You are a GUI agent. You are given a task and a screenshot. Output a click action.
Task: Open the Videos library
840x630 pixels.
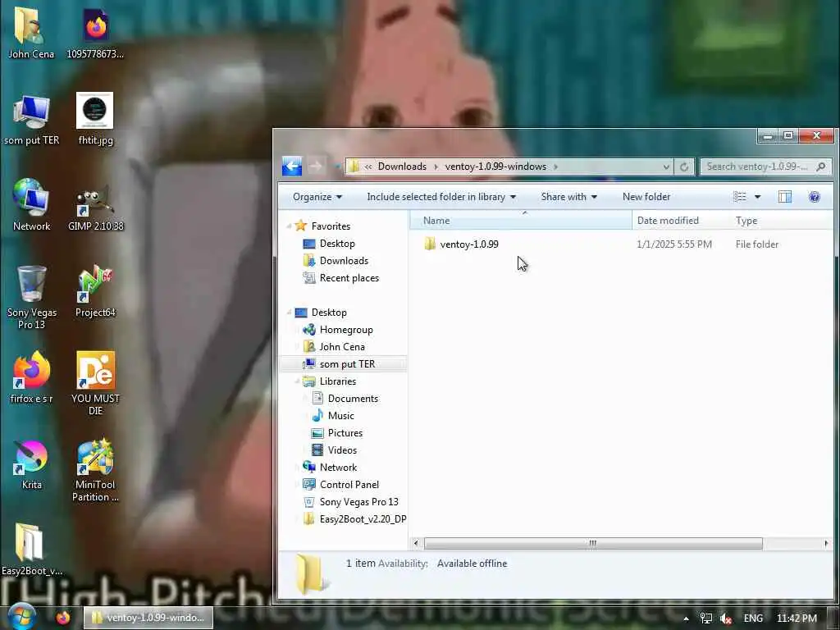click(342, 450)
